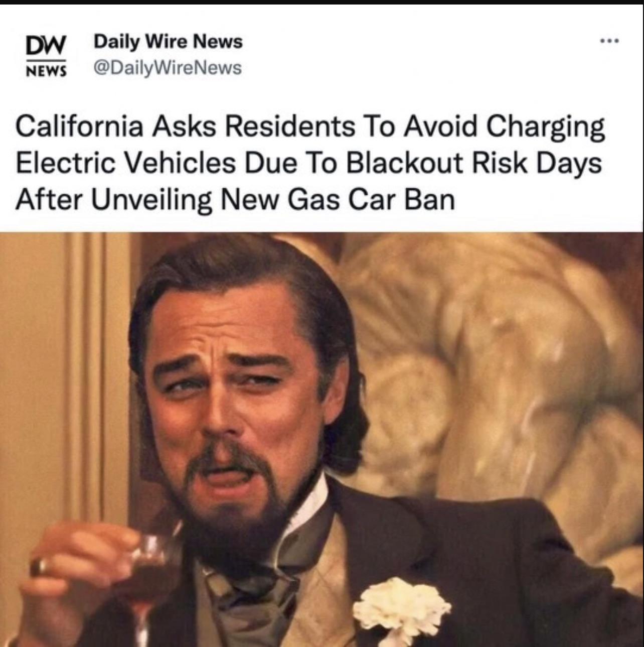Click the wine glass in the image
The width and height of the screenshot is (644, 647).
pos(145,577)
